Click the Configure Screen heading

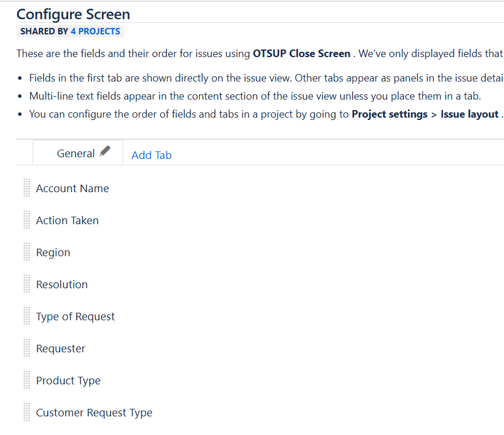point(73,14)
